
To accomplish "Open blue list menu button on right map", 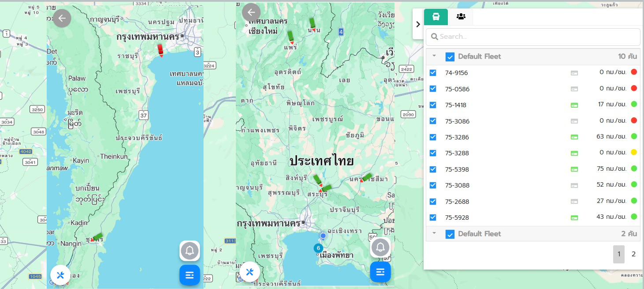I will (x=380, y=272).
